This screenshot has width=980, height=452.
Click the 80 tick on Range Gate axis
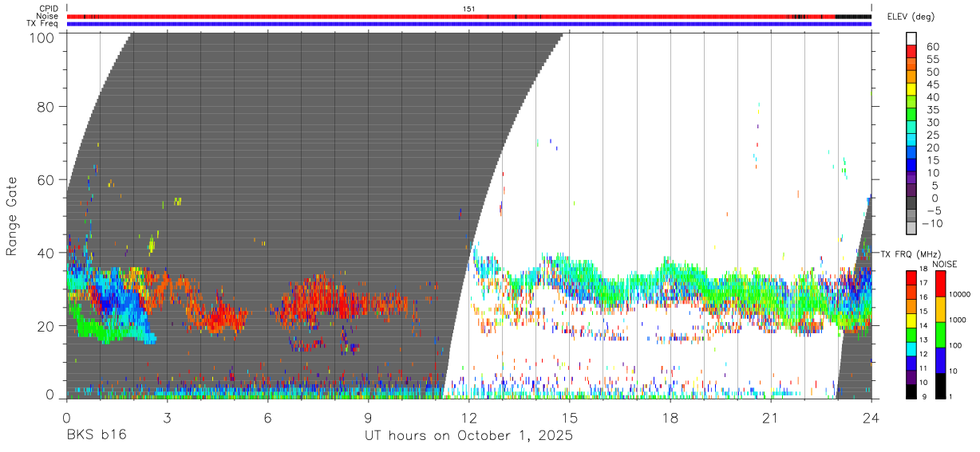tap(48, 107)
